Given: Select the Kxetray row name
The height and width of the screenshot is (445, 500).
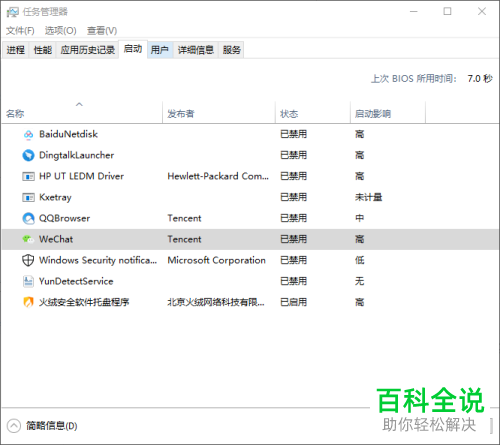Looking at the screenshot, I should 55,197.
